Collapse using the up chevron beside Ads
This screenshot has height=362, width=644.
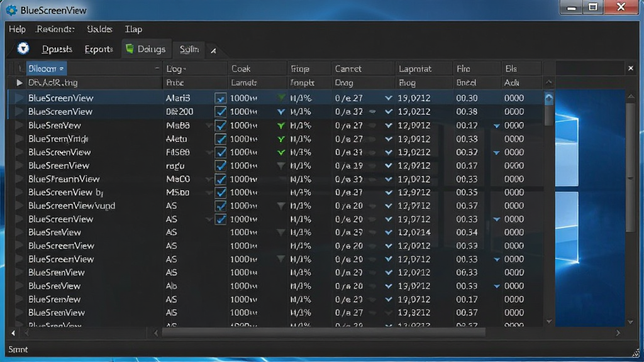548,82
